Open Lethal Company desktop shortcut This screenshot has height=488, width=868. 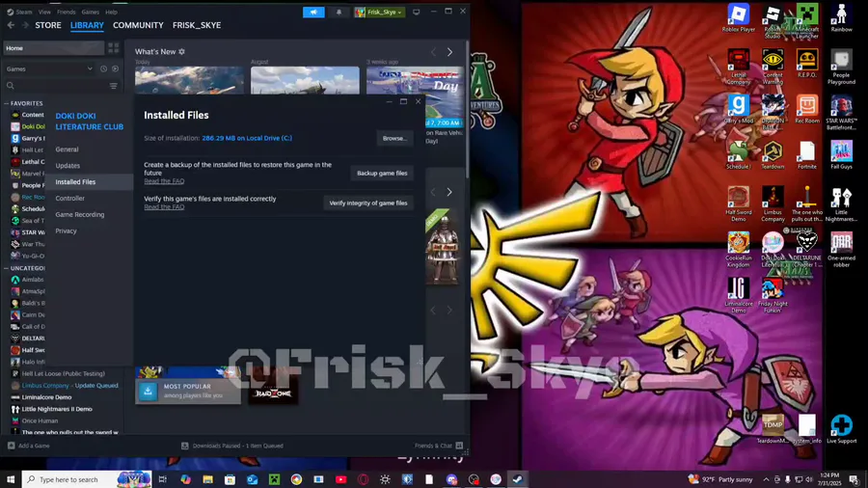[739, 67]
